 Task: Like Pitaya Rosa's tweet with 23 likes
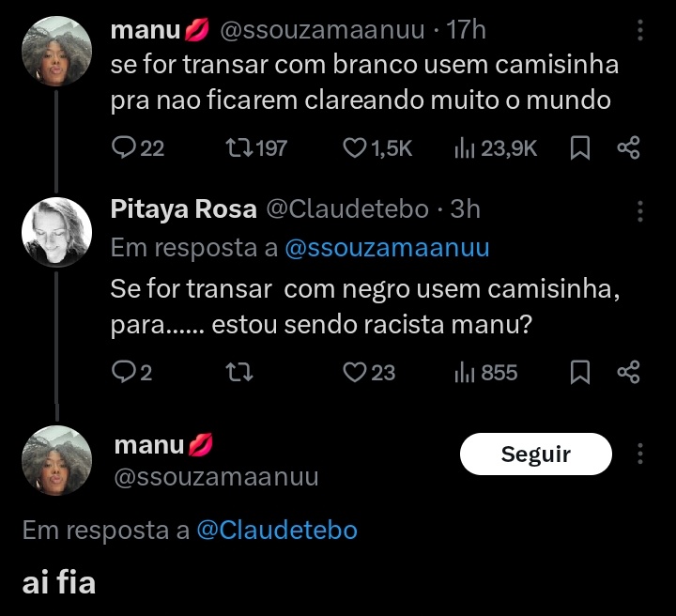(x=369, y=372)
